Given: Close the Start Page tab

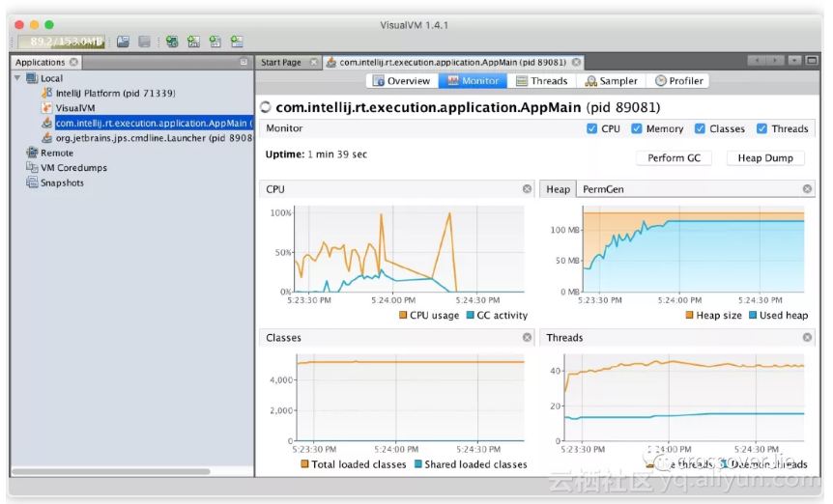Looking at the screenshot, I should point(314,62).
